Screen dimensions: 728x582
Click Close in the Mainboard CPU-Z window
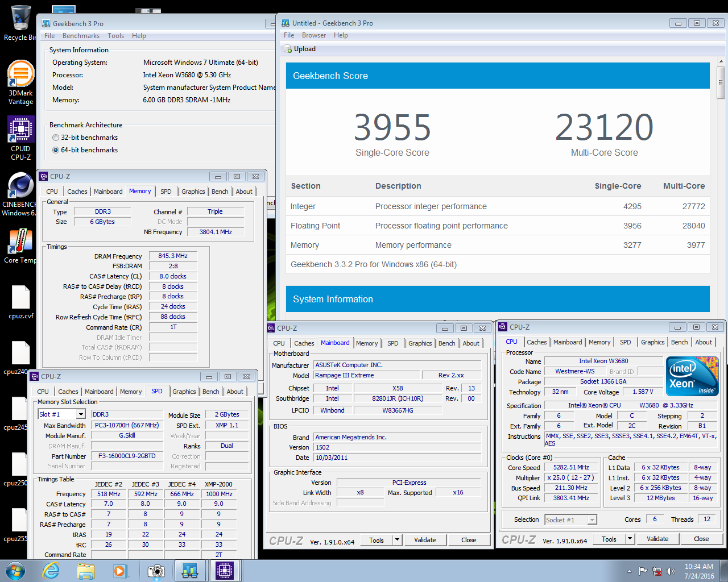(469, 540)
